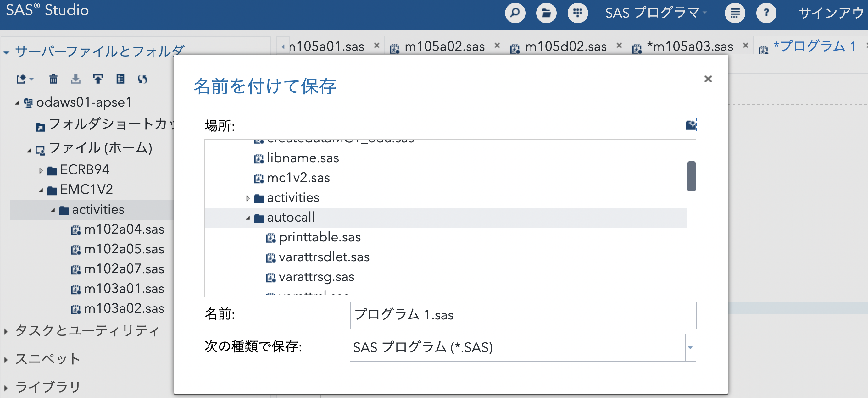This screenshot has width=868, height=398.
Task: Click the more options list icon in header
Action: pos(735,13)
